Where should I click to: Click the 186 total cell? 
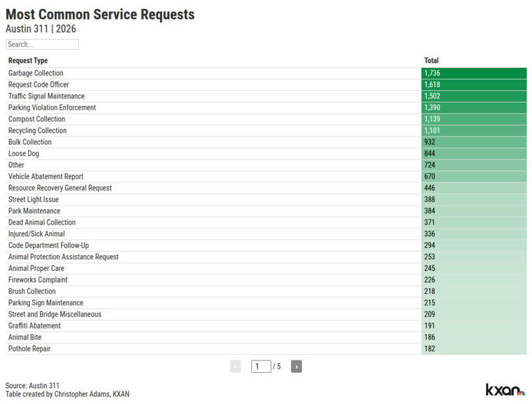(474, 337)
